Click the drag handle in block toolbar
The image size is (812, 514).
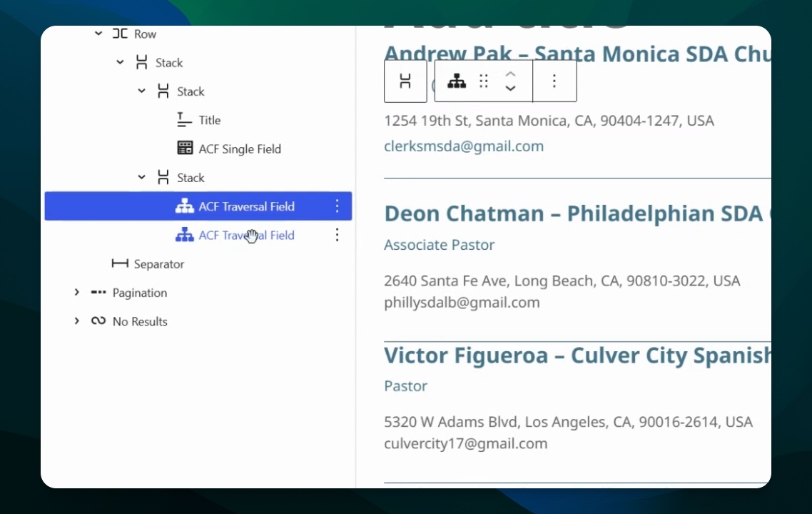pos(484,81)
